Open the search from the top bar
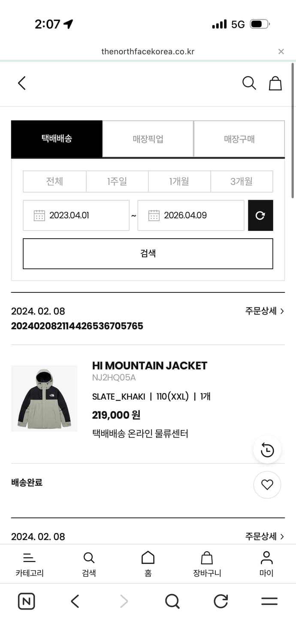The image size is (296, 644). [x=249, y=83]
